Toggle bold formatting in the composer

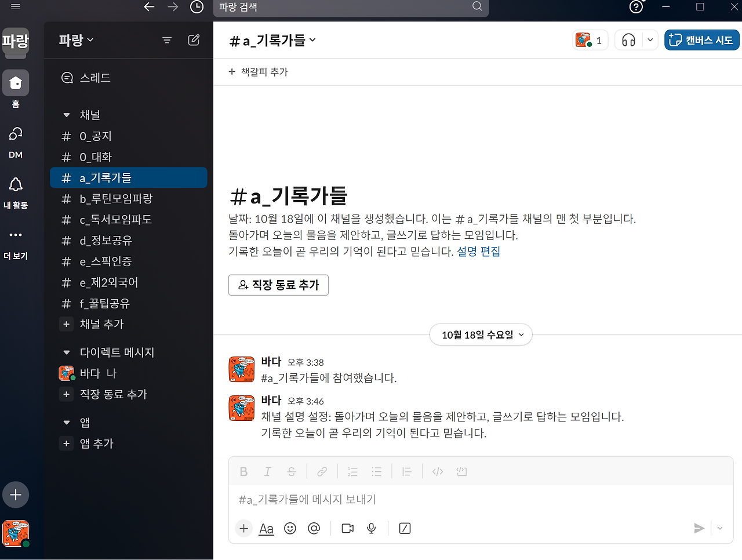243,471
